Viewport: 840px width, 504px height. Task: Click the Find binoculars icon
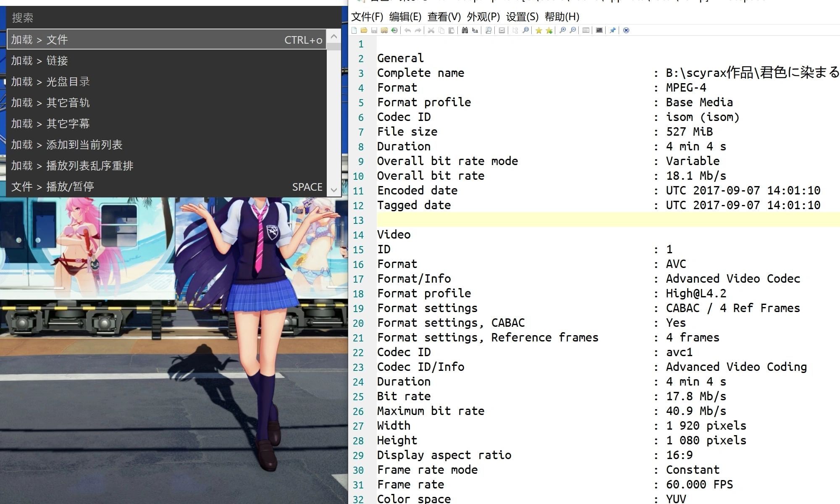[465, 30]
